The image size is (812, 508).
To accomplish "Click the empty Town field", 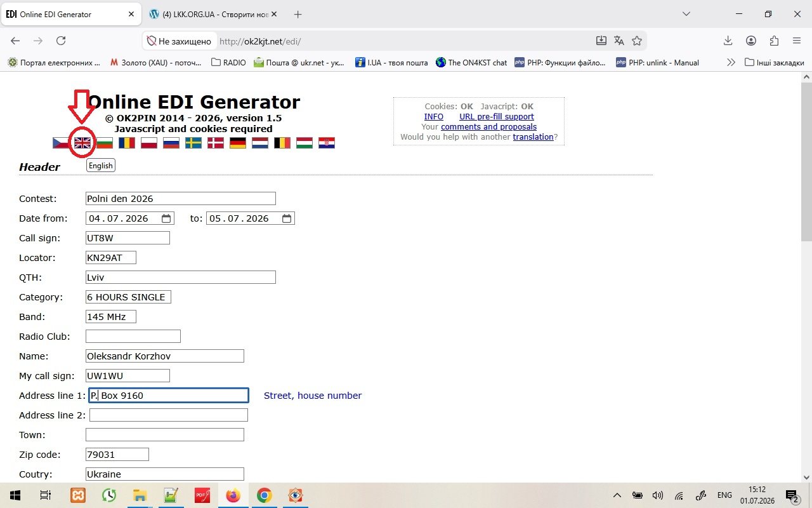I will [165, 435].
